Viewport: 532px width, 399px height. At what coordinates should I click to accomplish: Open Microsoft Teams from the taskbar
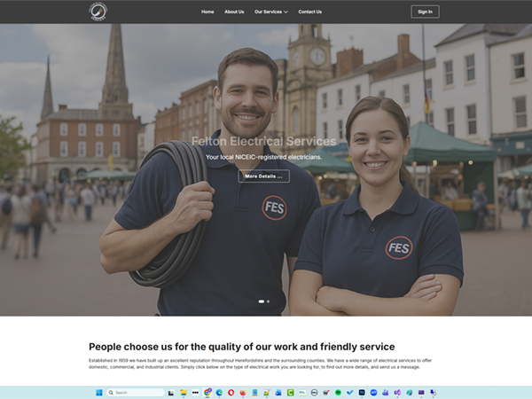tap(386, 393)
